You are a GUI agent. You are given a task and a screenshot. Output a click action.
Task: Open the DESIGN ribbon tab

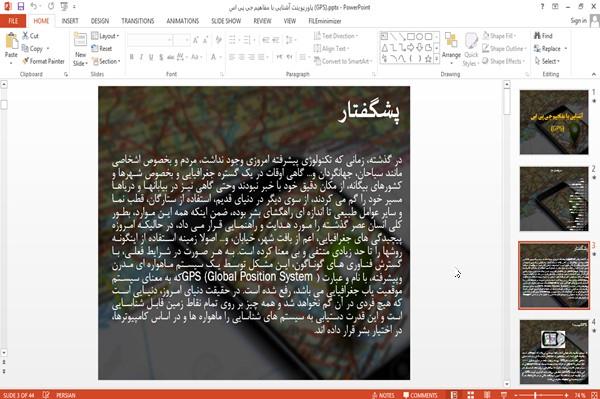coord(100,21)
